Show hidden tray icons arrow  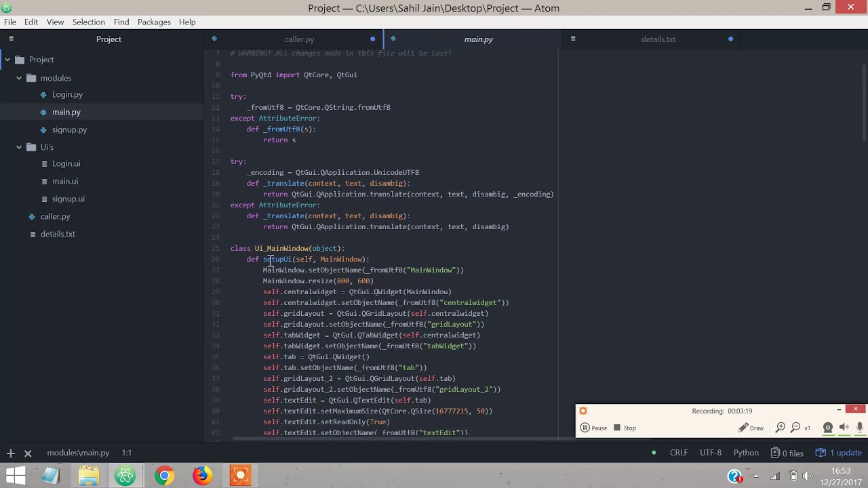(x=756, y=476)
